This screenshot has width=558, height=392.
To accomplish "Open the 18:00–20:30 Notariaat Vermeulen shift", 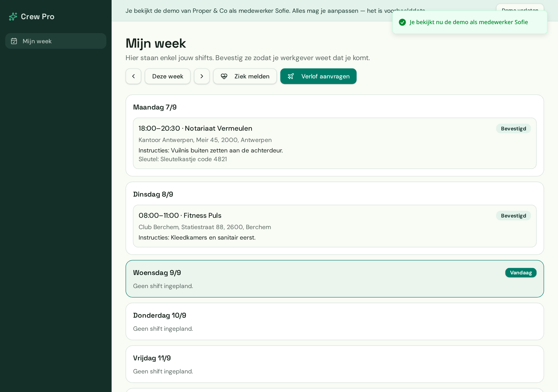I will [x=335, y=143].
